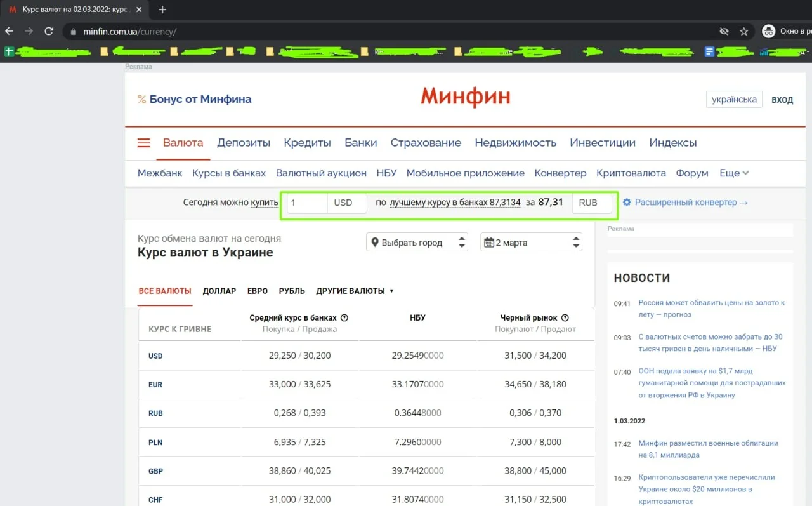This screenshot has width=812, height=506.
Task: Click the Межбанк link
Action: click(160, 173)
